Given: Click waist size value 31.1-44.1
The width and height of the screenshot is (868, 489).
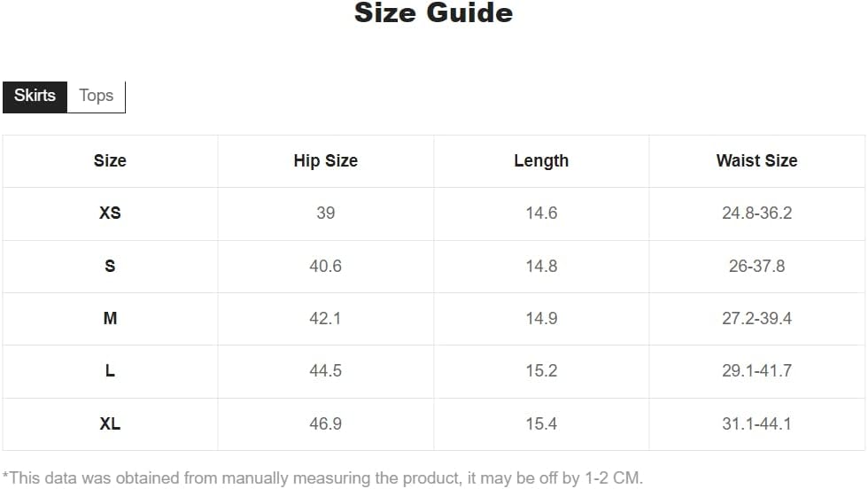Looking at the screenshot, I should 756,423.
